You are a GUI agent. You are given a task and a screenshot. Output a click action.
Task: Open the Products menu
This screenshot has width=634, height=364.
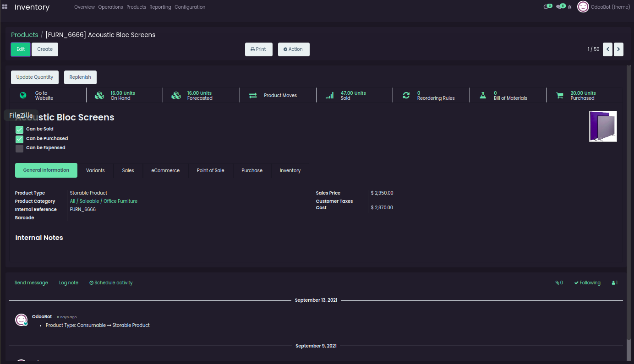click(136, 7)
